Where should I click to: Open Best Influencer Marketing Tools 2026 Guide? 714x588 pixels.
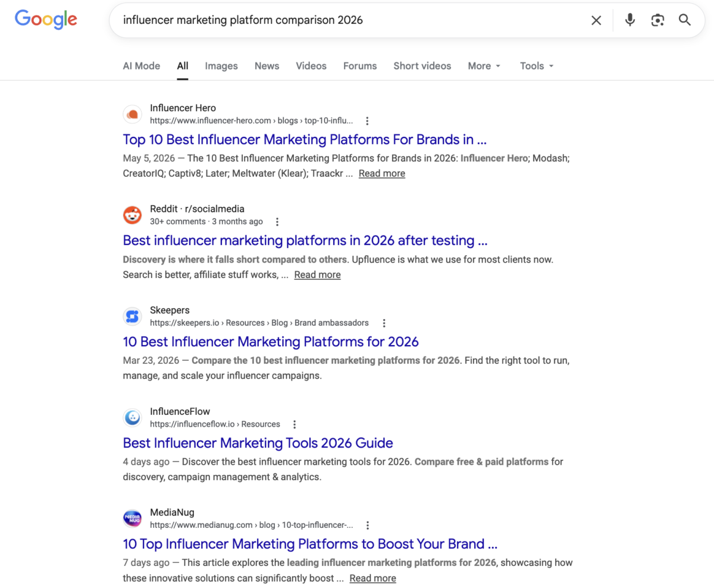(258, 443)
